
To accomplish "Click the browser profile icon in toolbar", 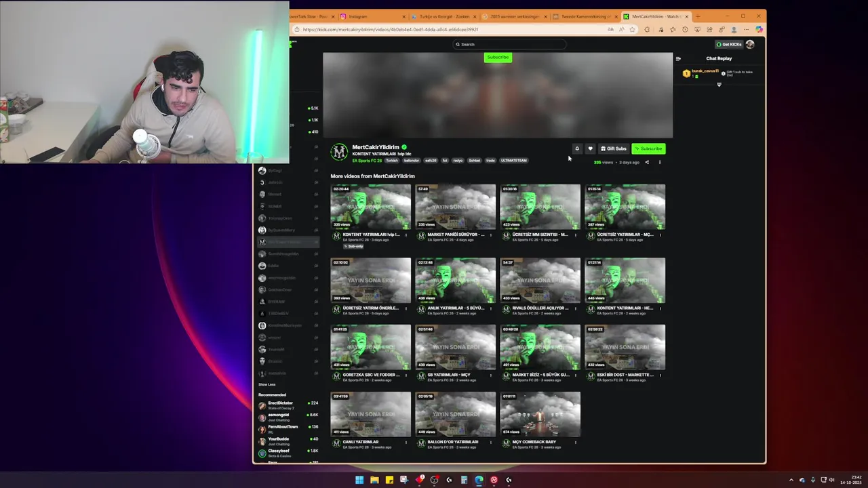I will (734, 29).
